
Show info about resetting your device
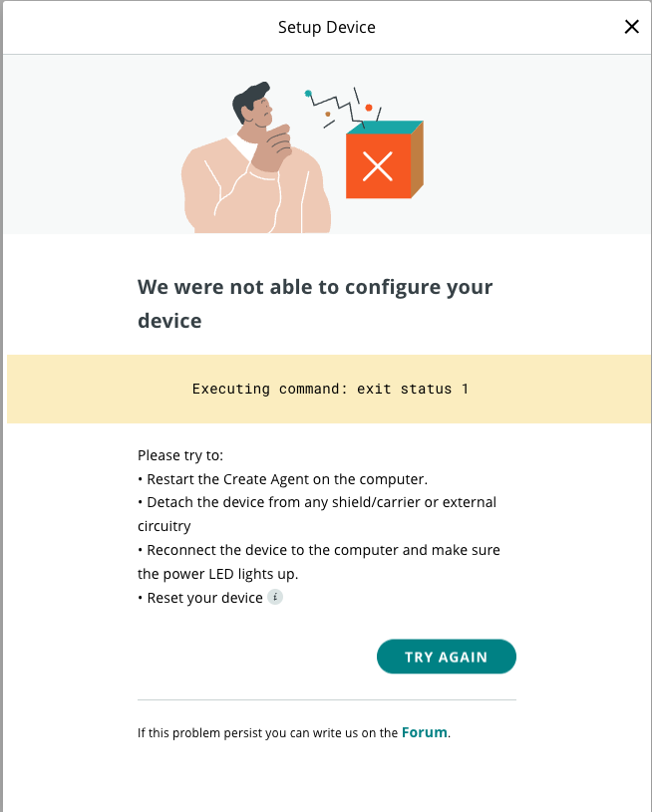coord(275,598)
